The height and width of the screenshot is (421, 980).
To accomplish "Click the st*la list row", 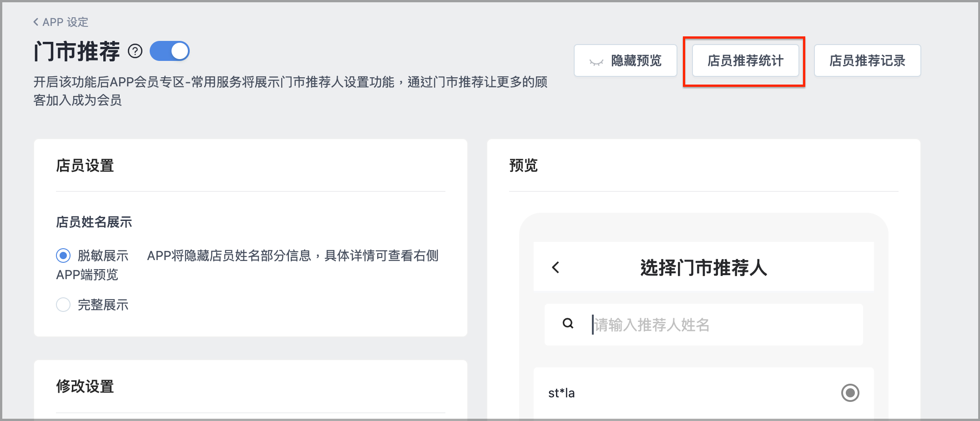I will [x=704, y=393].
